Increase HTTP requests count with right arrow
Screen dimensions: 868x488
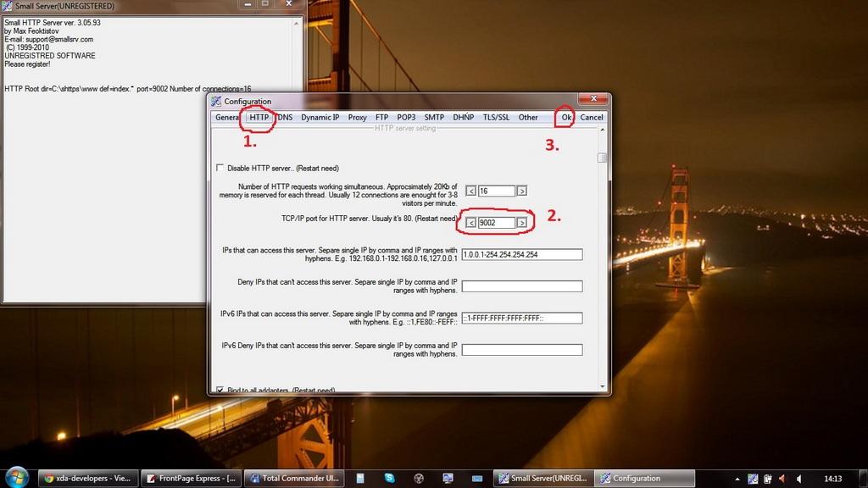pyautogui.click(x=521, y=191)
